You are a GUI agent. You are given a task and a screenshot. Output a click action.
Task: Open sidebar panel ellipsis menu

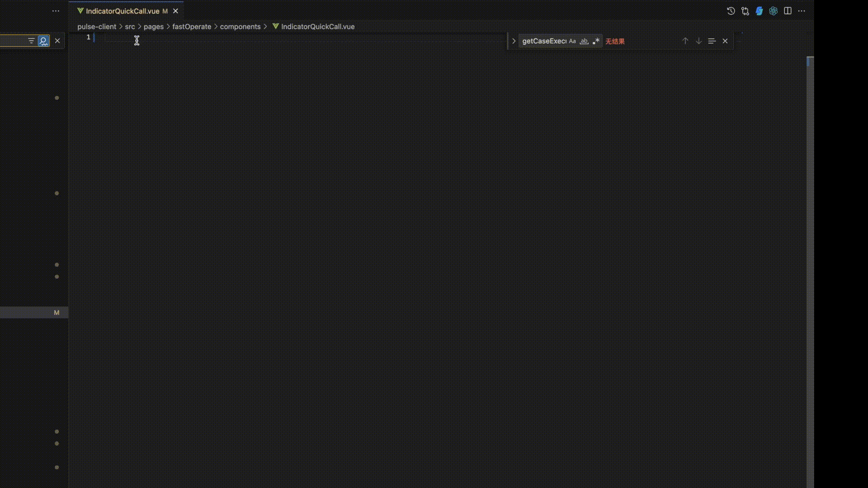[x=56, y=11]
